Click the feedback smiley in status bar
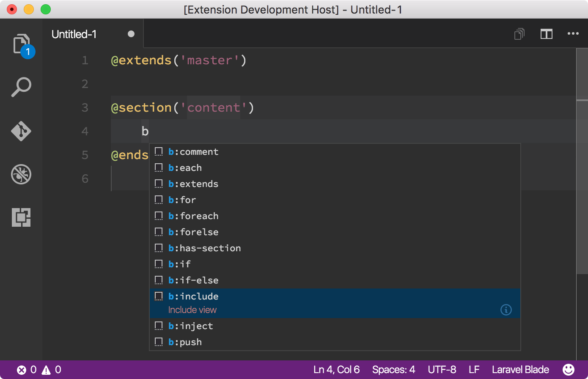This screenshot has height=379, width=588. (x=569, y=370)
